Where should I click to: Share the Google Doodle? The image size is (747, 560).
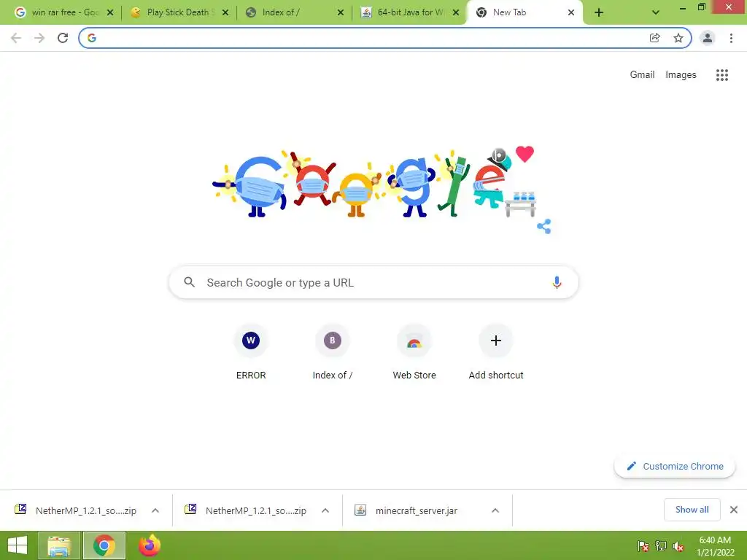(543, 226)
